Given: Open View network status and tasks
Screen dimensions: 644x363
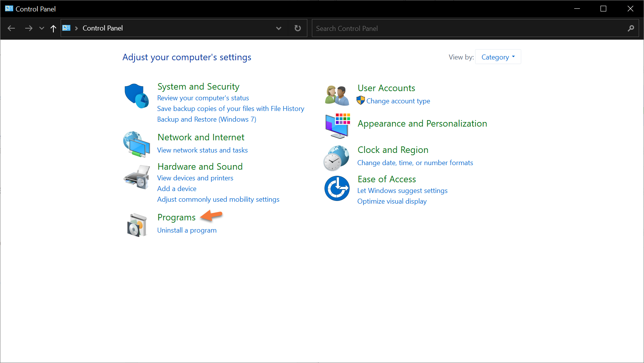Looking at the screenshot, I should [202, 150].
